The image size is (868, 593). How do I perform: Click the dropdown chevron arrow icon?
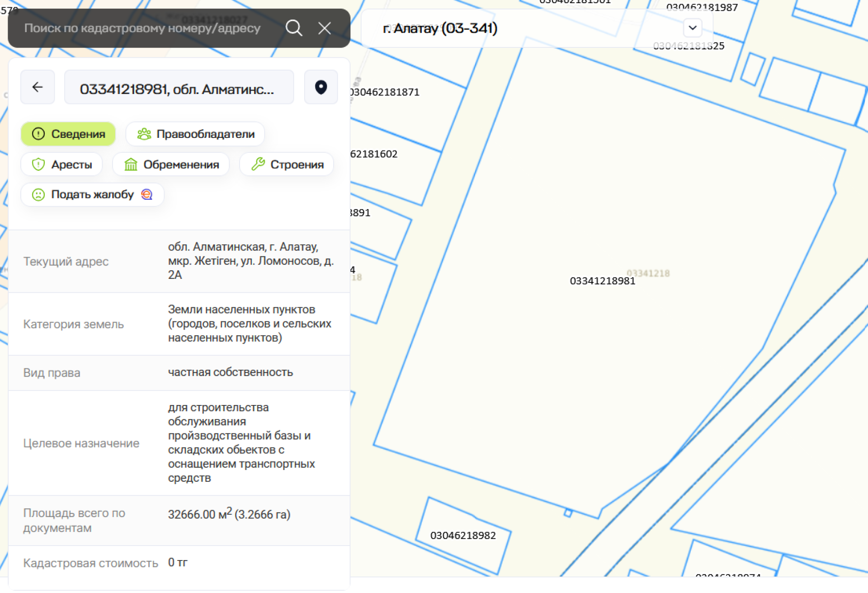pos(692,28)
